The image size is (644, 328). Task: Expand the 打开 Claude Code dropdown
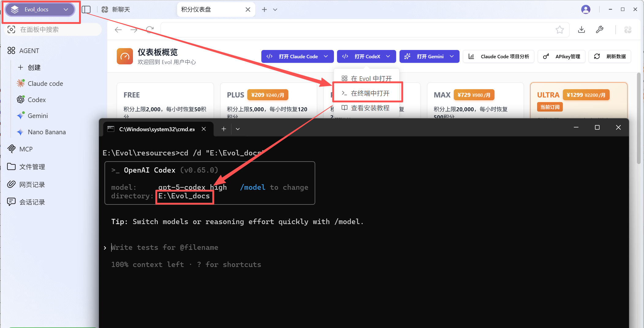pos(326,56)
